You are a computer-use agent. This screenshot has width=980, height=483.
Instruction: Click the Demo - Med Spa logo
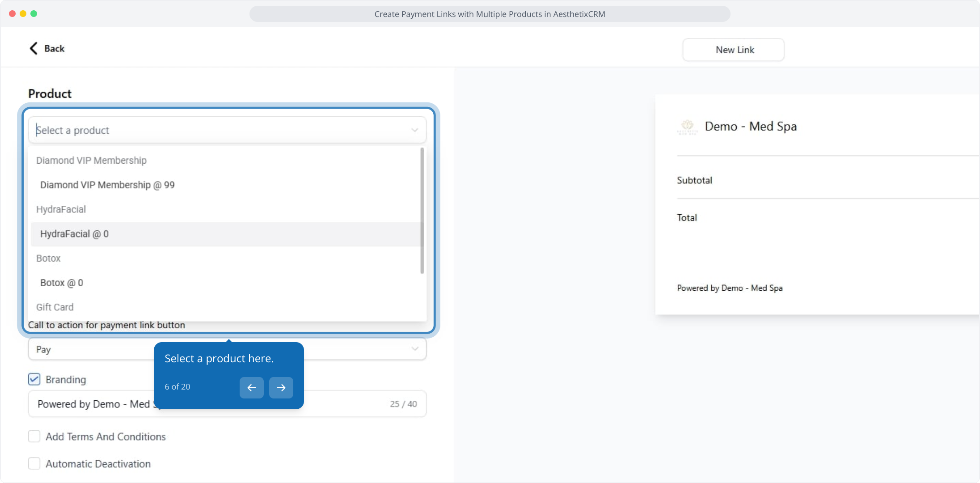pyautogui.click(x=687, y=127)
